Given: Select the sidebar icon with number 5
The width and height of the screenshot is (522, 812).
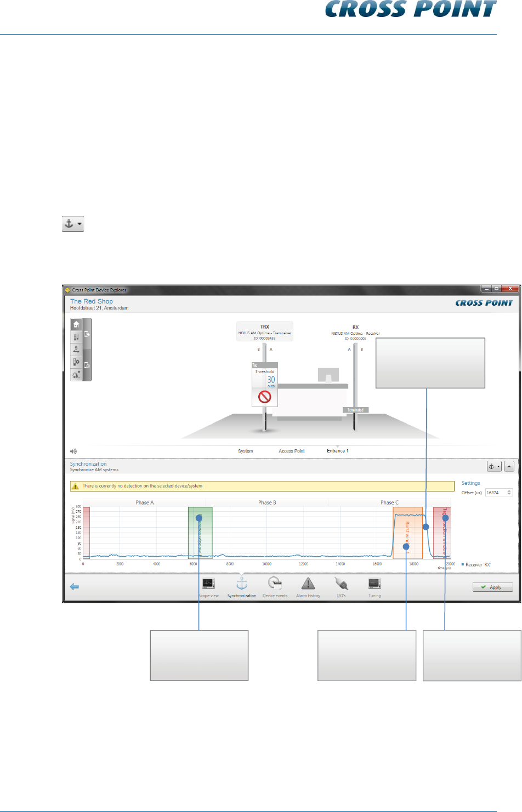Looking at the screenshot, I should click(x=76, y=349).
